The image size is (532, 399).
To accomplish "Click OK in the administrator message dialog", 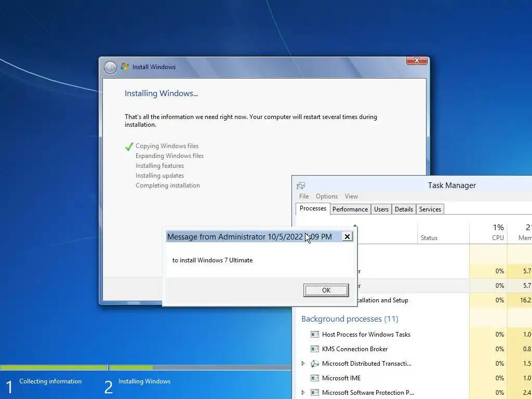I will coord(326,290).
